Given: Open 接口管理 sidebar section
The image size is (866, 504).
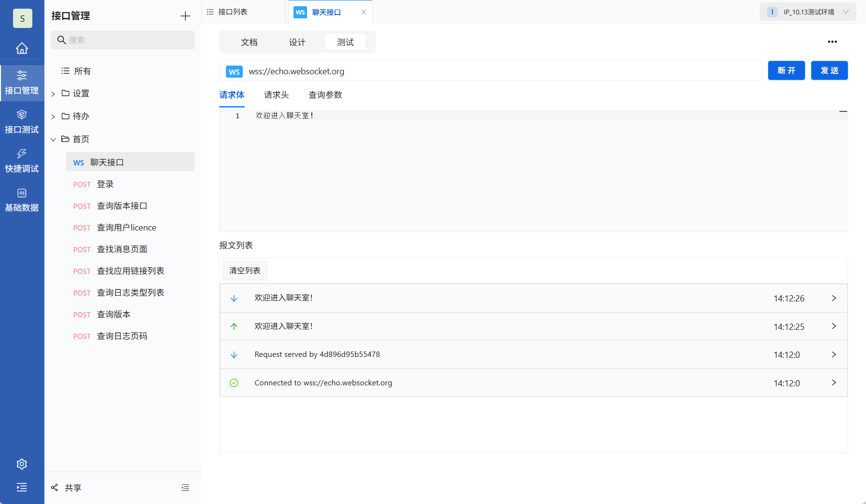Looking at the screenshot, I should pyautogui.click(x=22, y=83).
